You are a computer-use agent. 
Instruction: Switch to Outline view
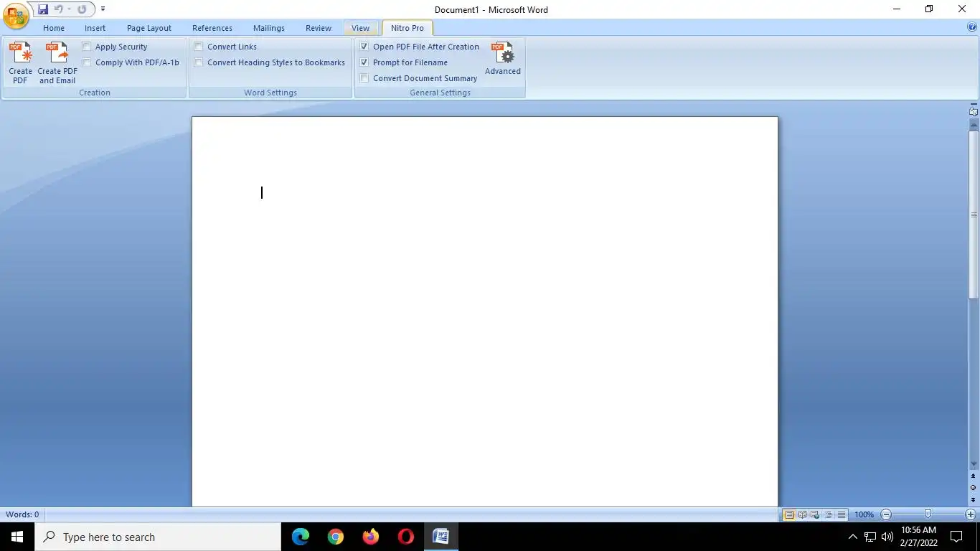tap(828, 514)
